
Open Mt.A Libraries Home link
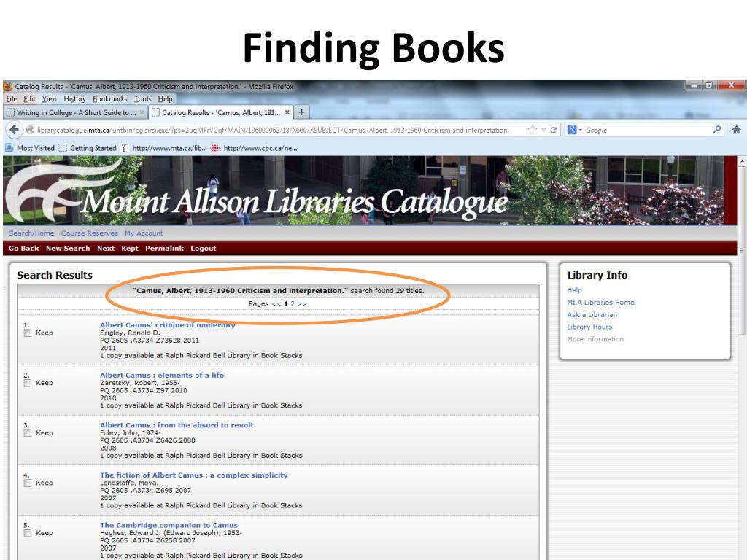pyautogui.click(x=601, y=303)
